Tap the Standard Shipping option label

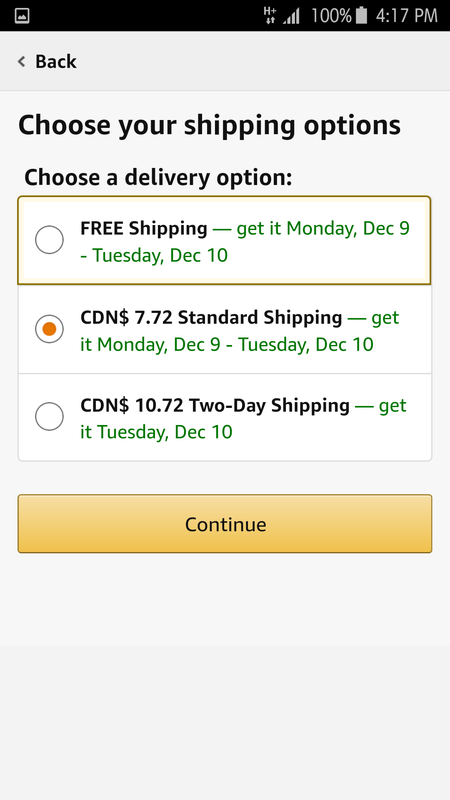pyautogui.click(x=211, y=317)
